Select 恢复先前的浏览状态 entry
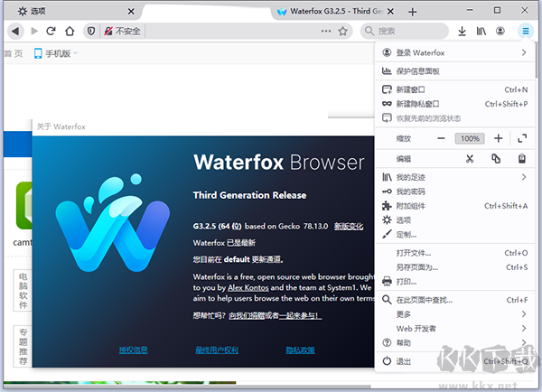 (455, 118)
